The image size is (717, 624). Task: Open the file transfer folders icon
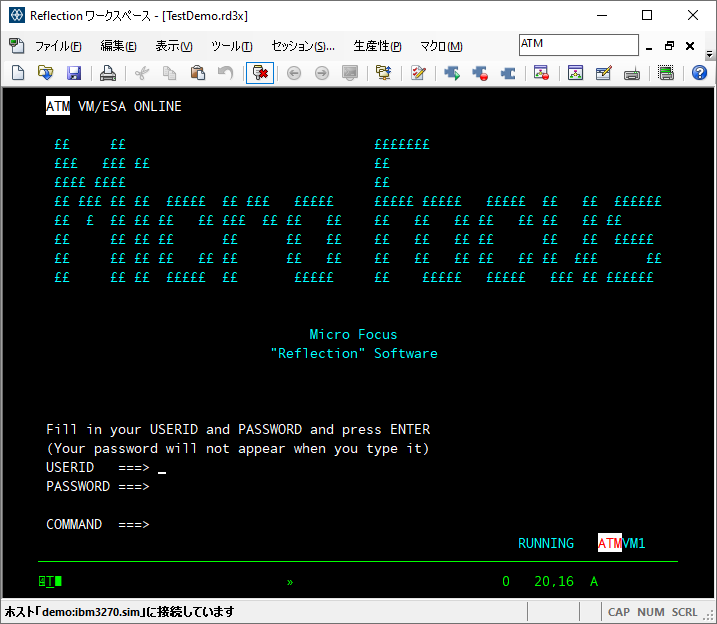384,73
